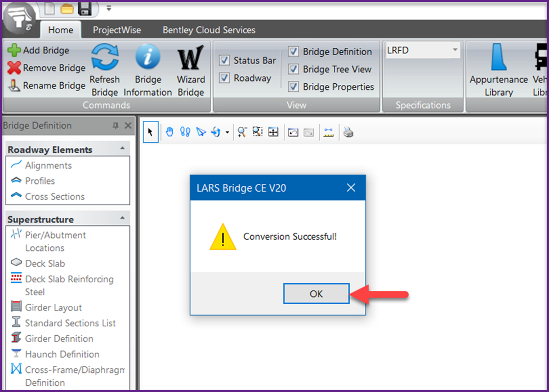Viewport: 549px width, 392px height.
Task: Click the save floppy disk icon
Action: [x=84, y=9]
